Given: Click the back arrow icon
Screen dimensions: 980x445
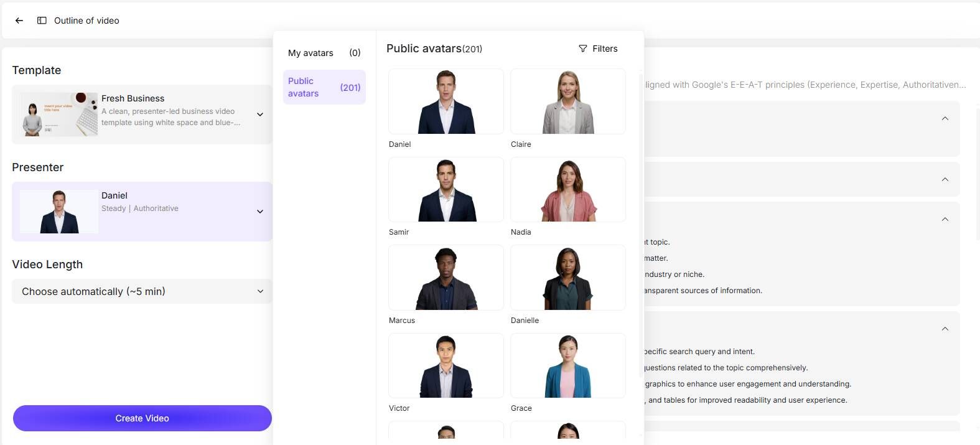Looking at the screenshot, I should tap(19, 21).
